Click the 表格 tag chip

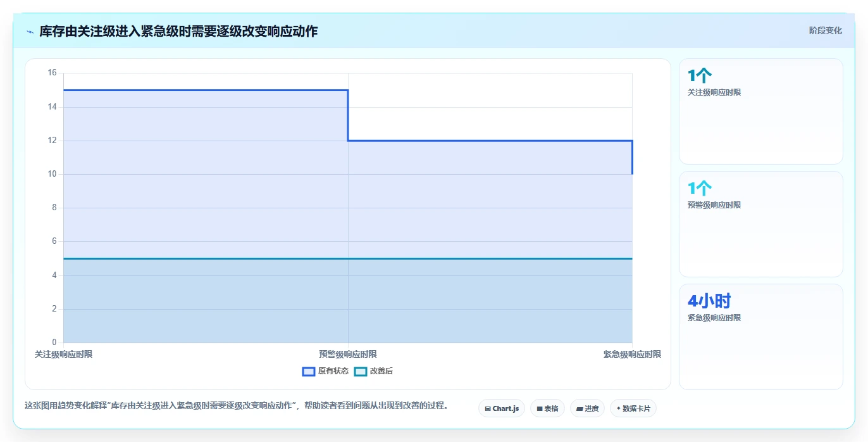coord(547,408)
